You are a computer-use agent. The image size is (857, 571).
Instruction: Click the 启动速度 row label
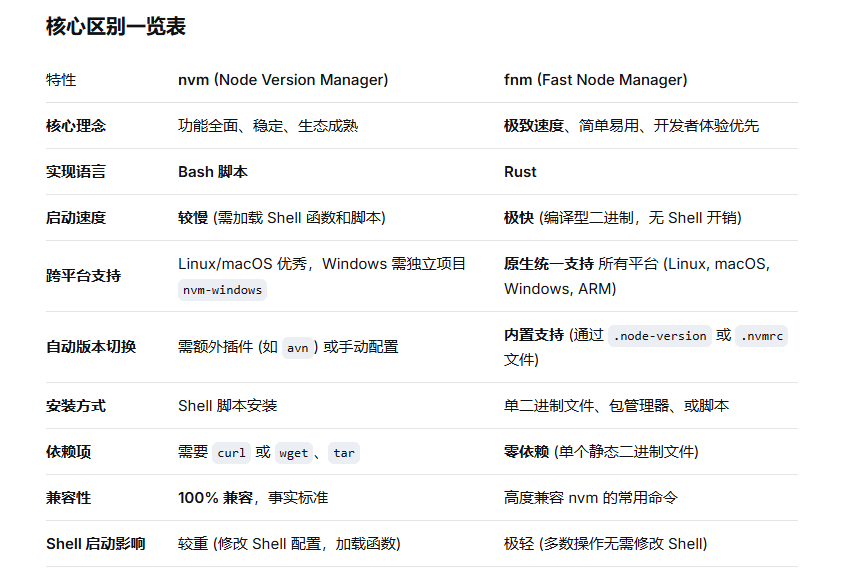76,217
